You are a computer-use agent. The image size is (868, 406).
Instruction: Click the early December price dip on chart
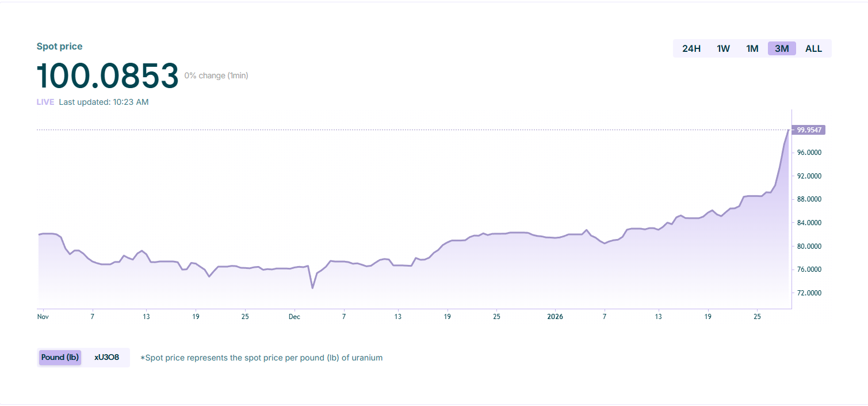click(312, 287)
